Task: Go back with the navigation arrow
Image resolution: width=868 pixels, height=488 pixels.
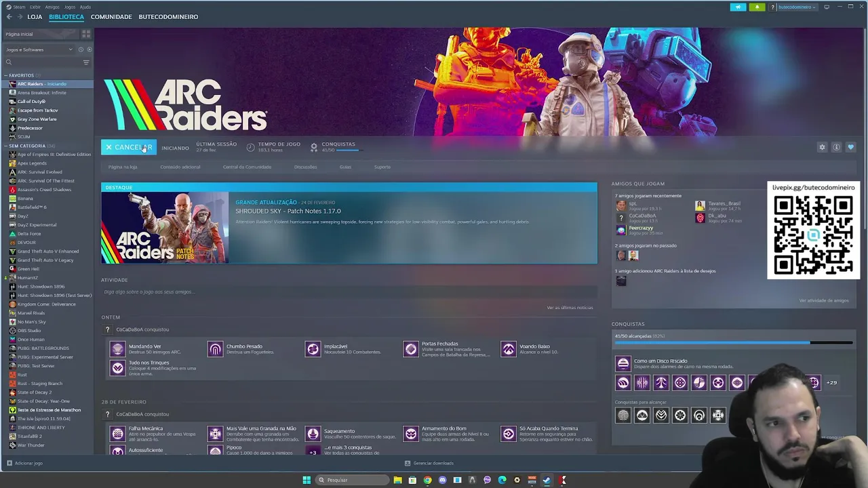Action: pyautogui.click(x=9, y=16)
